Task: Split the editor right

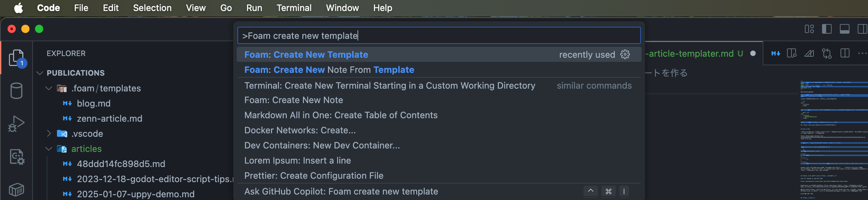Action: pyautogui.click(x=845, y=54)
